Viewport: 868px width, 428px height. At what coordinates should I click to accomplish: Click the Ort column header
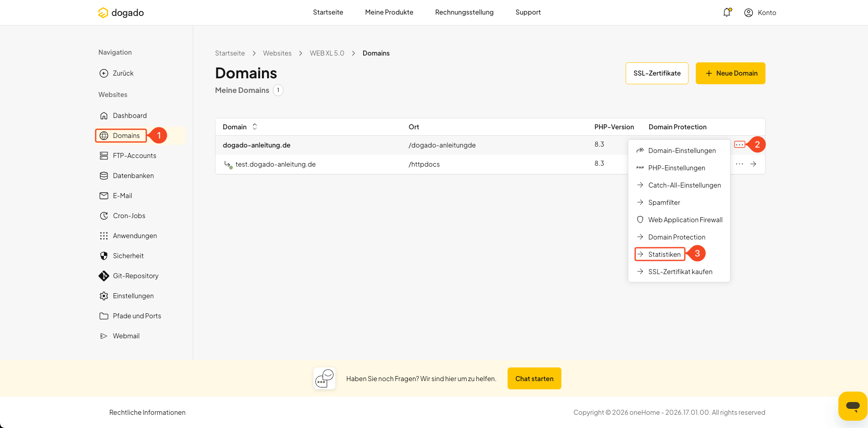tap(414, 127)
